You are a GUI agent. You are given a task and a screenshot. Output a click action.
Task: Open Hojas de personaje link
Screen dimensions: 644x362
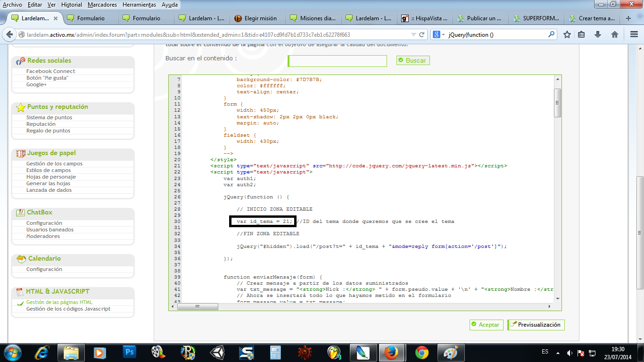(x=51, y=177)
